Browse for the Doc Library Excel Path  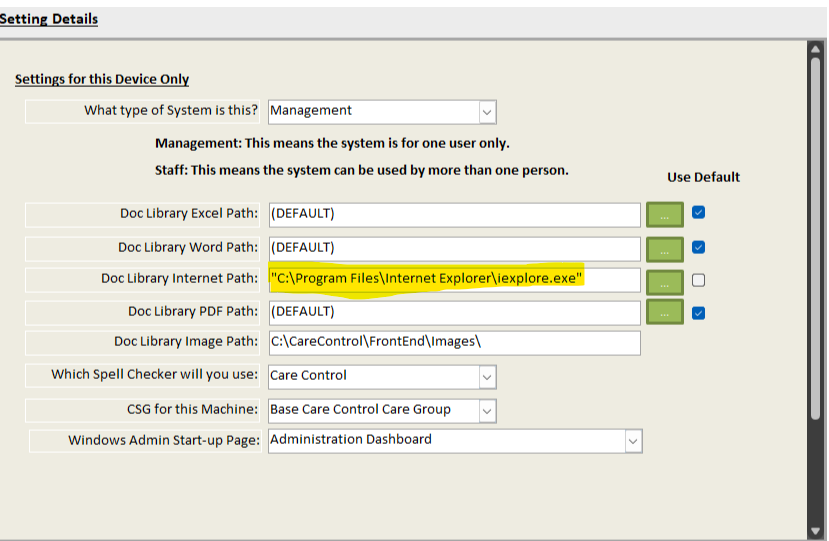pos(665,215)
